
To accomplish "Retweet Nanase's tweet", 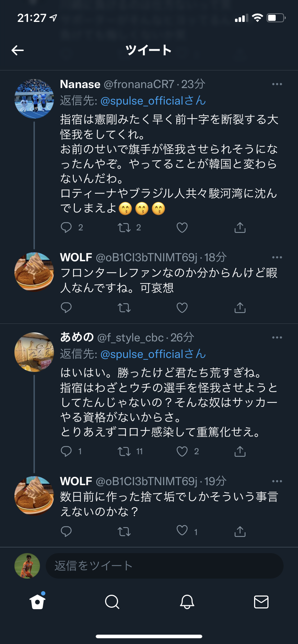I will click(x=124, y=227).
